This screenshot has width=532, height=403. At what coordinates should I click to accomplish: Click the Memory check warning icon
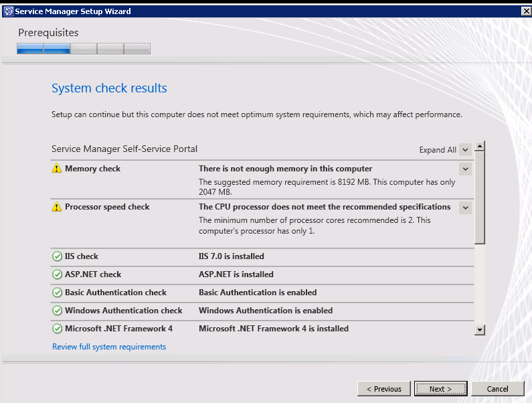tap(57, 168)
